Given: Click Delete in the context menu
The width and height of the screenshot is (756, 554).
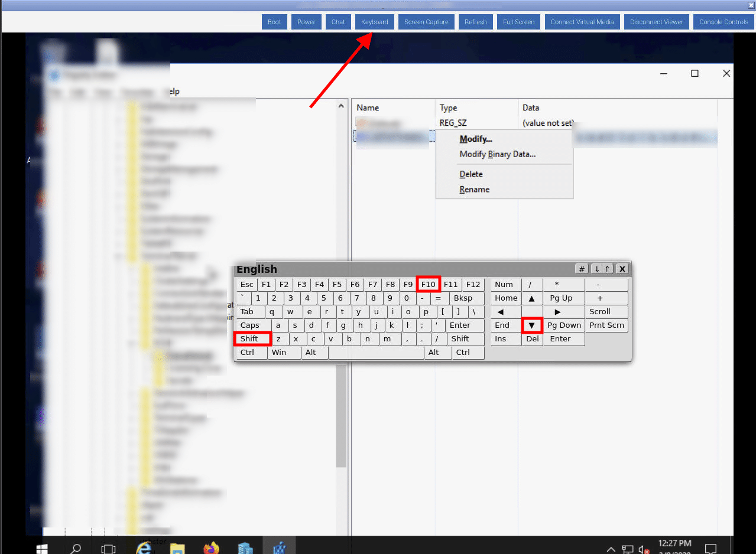Looking at the screenshot, I should click(x=471, y=174).
